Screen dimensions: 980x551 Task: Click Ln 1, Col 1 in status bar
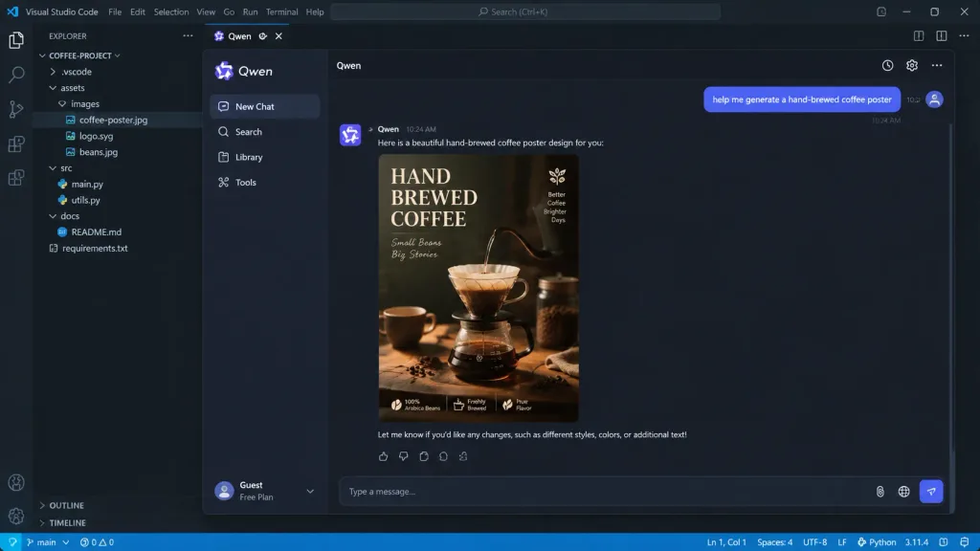coord(726,542)
